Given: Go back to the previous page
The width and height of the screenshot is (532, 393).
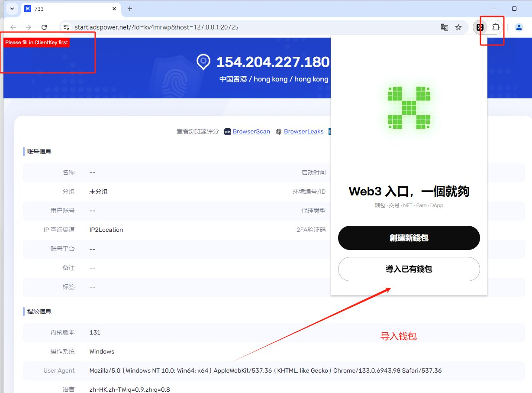Looking at the screenshot, I should (13, 27).
